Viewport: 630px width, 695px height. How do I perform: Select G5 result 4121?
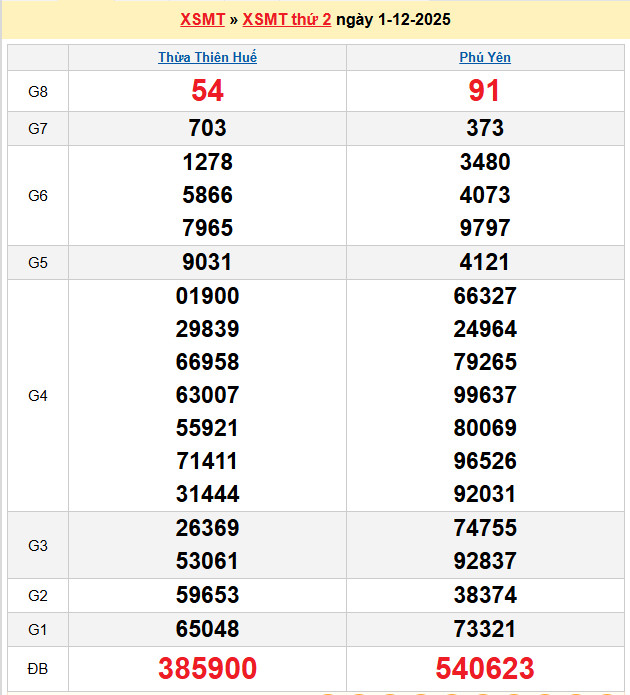click(485, 262)
